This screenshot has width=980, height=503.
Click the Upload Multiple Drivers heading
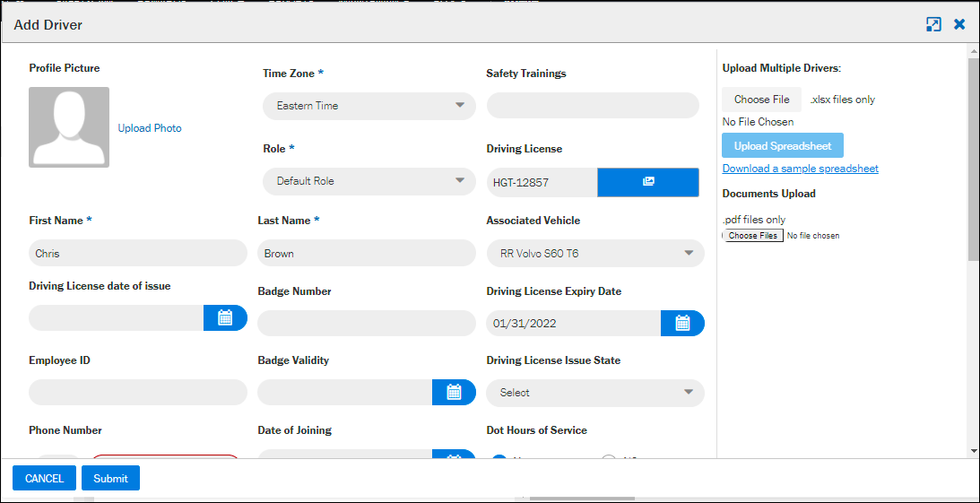click(782, 68)
